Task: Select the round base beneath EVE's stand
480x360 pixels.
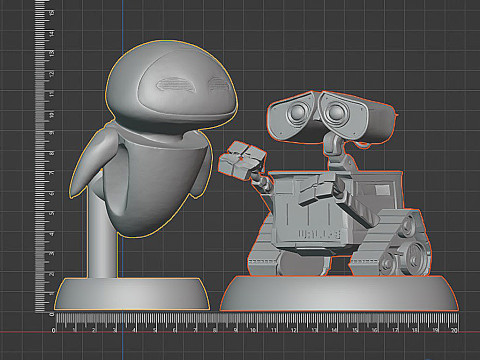Action: 132,294
